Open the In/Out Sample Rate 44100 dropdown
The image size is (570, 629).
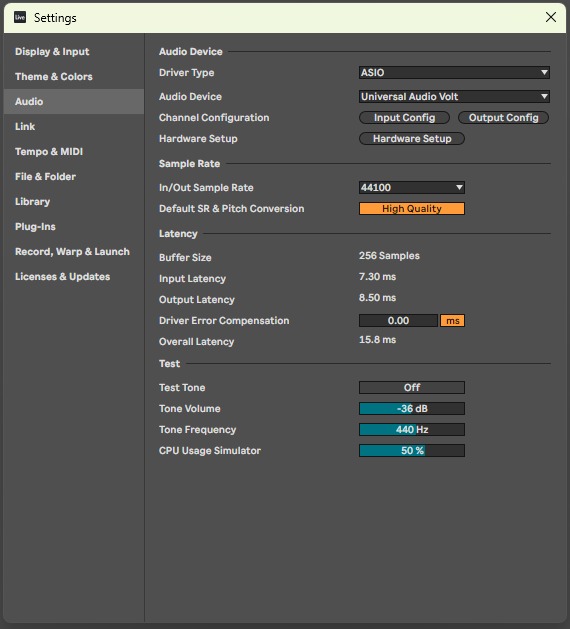412,187
